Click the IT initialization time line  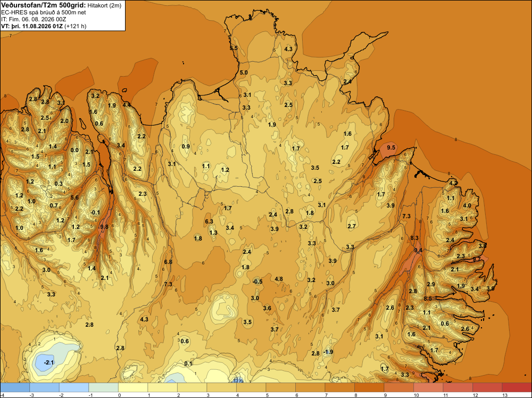34,19
